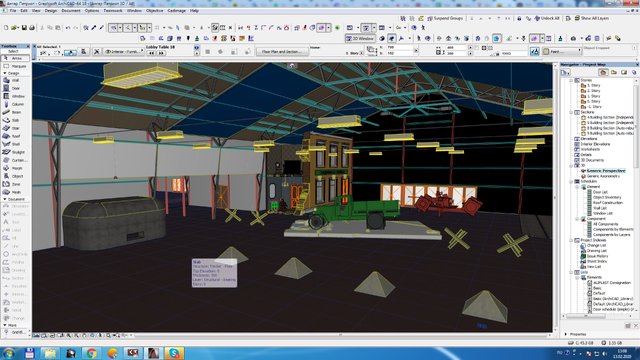Collapse the Project Indexes node
This screenshot has height=360, width=640.
(x=571, y=240)
